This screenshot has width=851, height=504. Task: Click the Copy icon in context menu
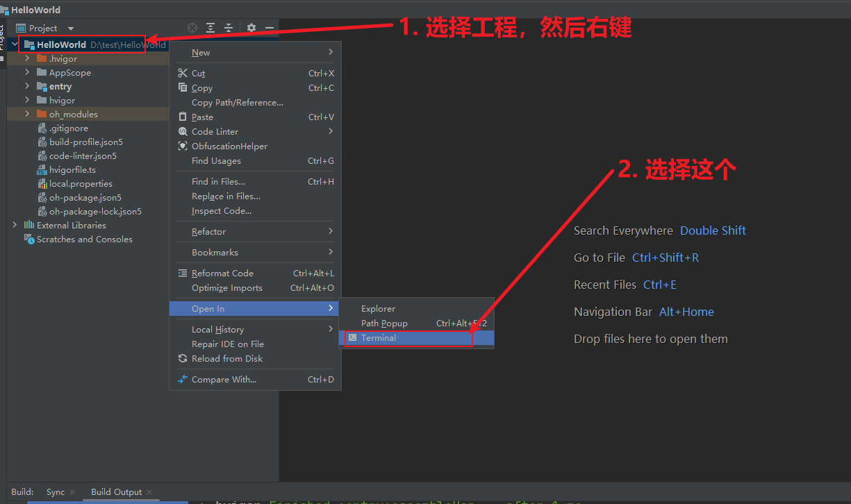(183, 87)
